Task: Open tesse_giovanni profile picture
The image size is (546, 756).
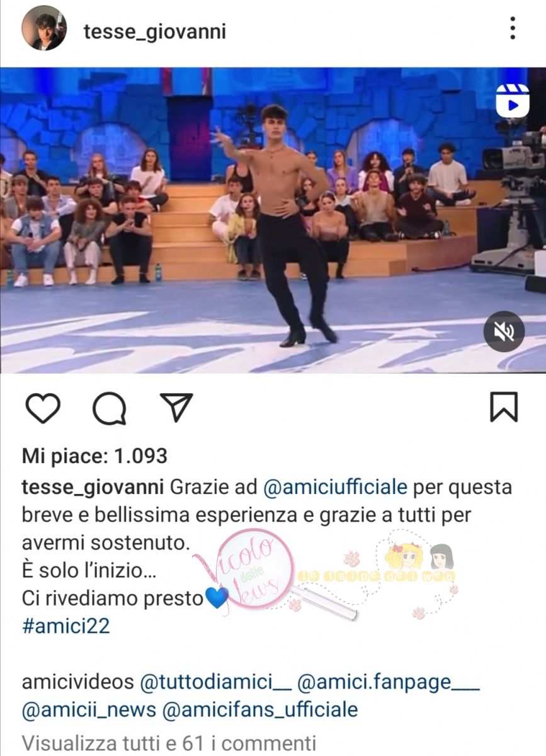Action: pyautogui.click(x=44, y=28)
